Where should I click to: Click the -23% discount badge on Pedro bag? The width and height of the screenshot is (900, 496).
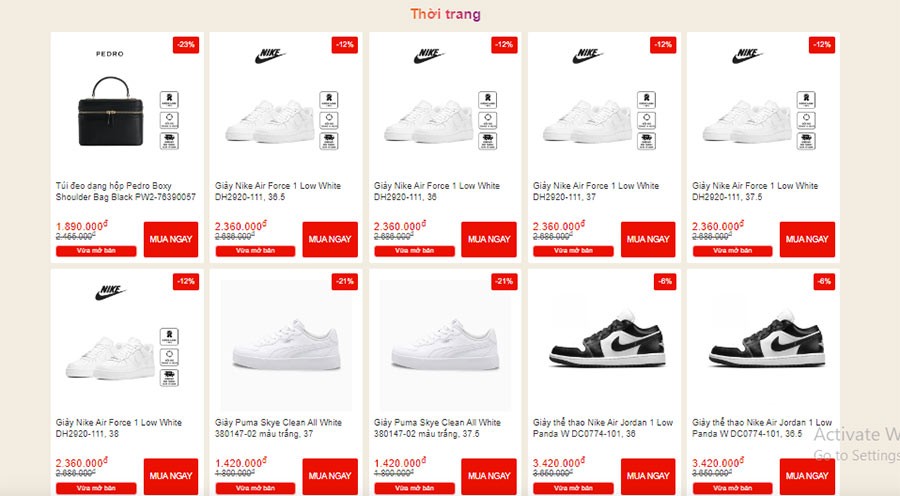(x=185, y=45)
